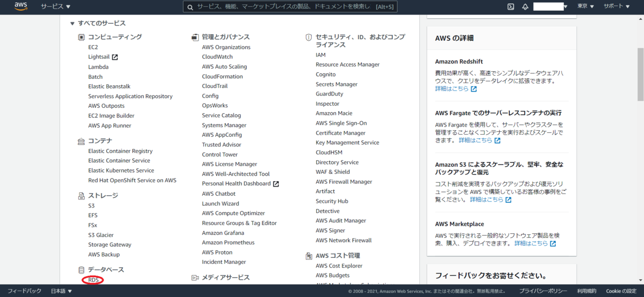Click the Media Services category icon

pos(195,278)
